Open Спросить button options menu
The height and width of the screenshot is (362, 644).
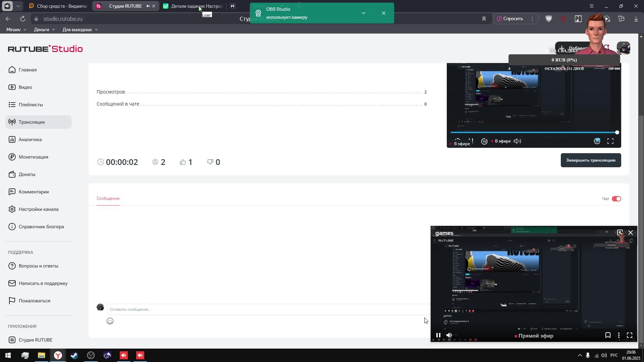pyautogui.click(x=532, y=19)
